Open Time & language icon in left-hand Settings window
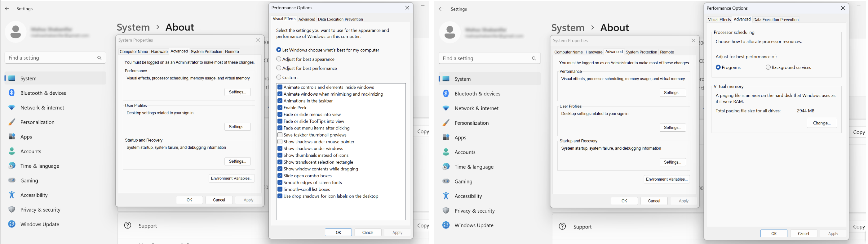The image size is (868, 244). coord(12,166)
